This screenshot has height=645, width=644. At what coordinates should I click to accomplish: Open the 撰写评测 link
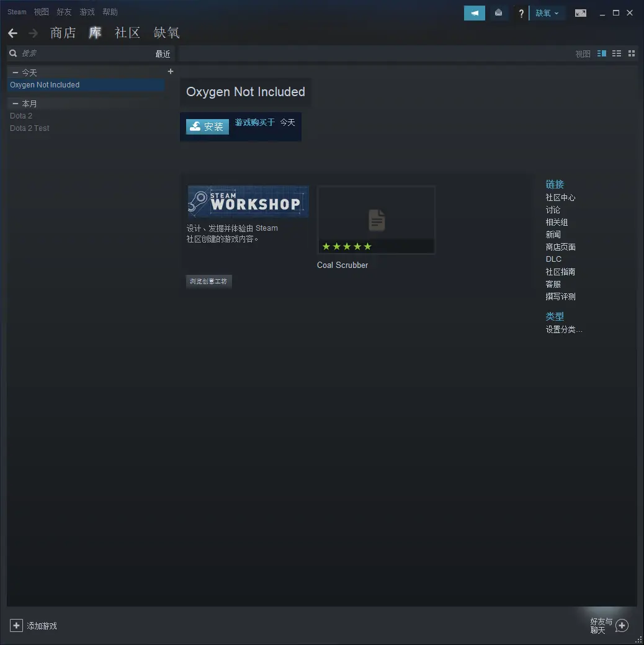click(560, 296)
